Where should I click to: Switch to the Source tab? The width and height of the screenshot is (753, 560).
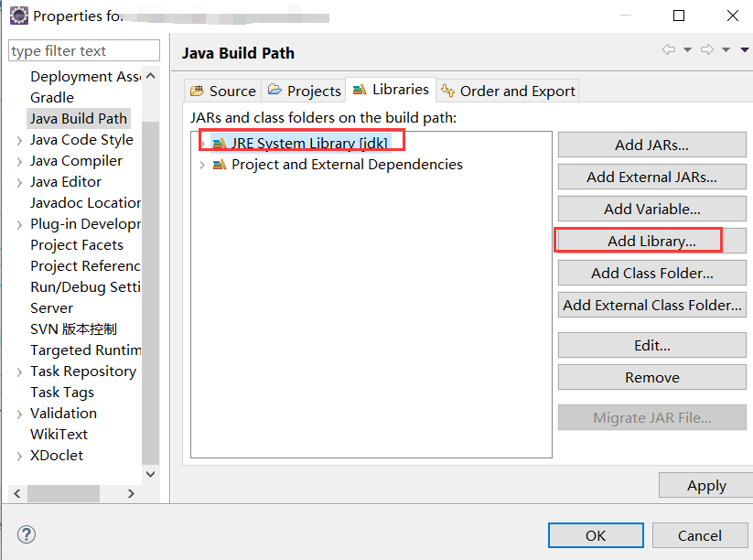coord(223,91)
